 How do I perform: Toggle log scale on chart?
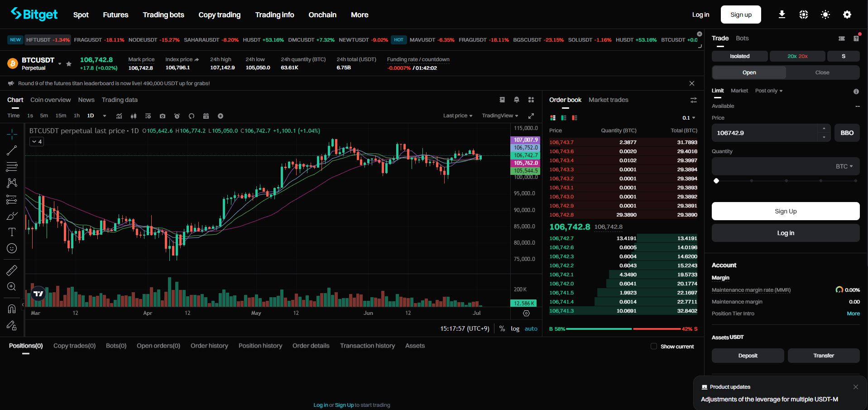click(x=515, y=329)
